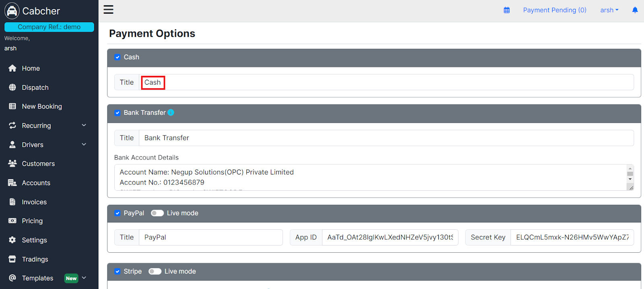Click the Pricing money icon

pyautogui.click(x=12, y=221)
